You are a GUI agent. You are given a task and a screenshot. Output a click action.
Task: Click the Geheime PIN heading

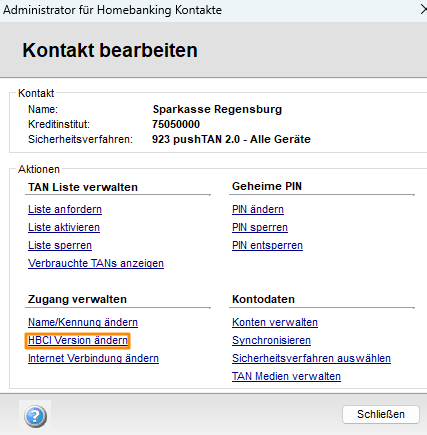pos(267,186)
